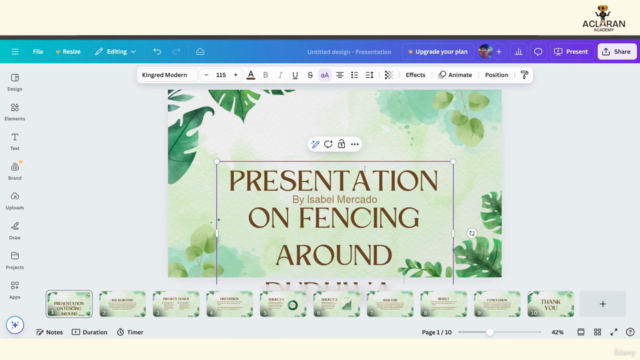Check cloud save status icon
640x360 pixels.
point(200,52)
